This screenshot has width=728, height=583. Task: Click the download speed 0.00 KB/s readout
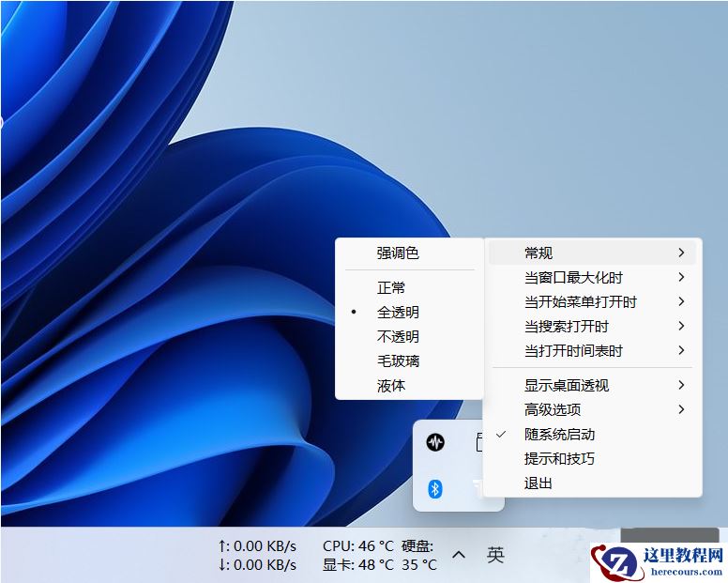click(257, 565)
